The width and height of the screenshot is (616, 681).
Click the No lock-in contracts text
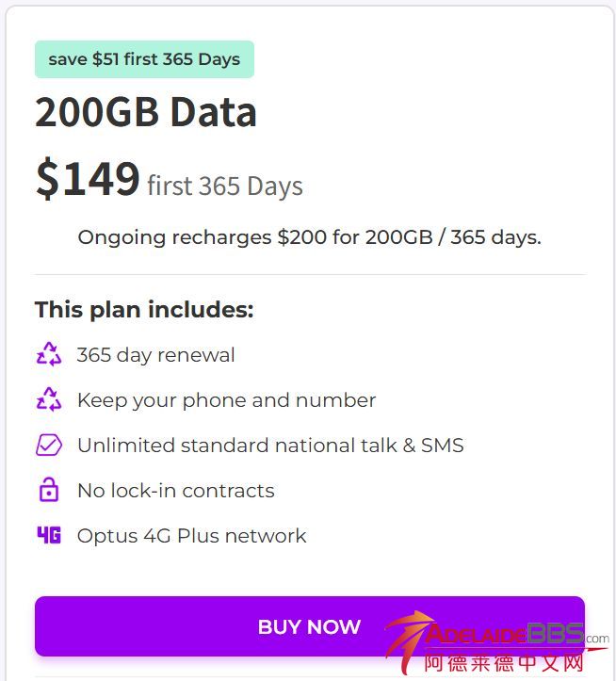(x=176, y=491)
